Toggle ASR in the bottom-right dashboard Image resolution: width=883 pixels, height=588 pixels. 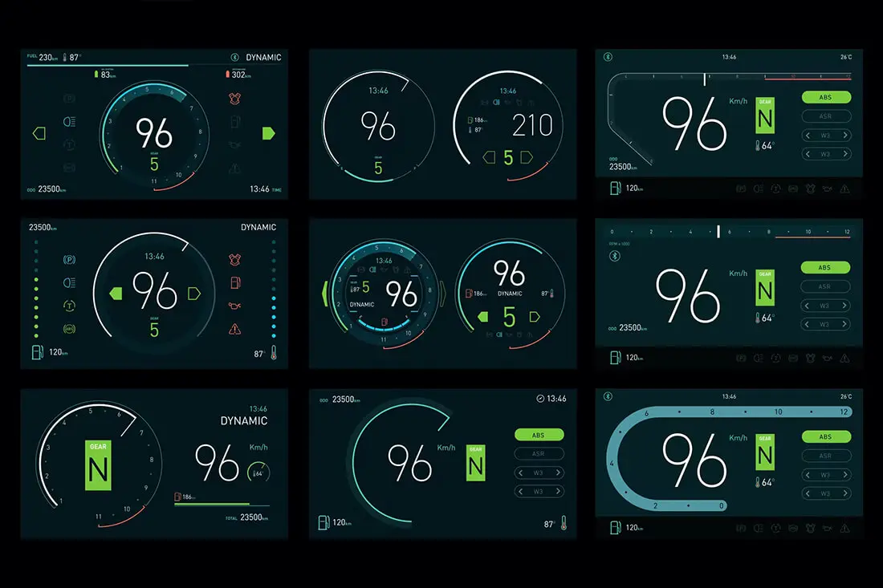pyautogui.click(x=825, y=456)
